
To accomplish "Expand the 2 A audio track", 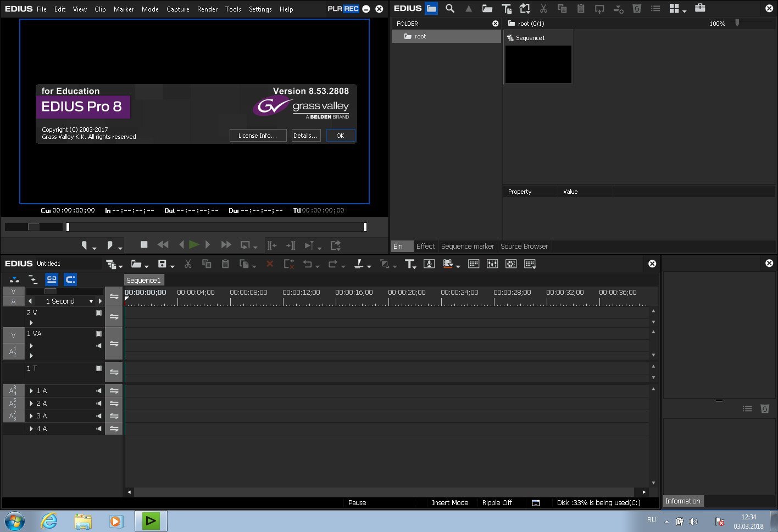I will pyautogui.click(x=31, y=404).
